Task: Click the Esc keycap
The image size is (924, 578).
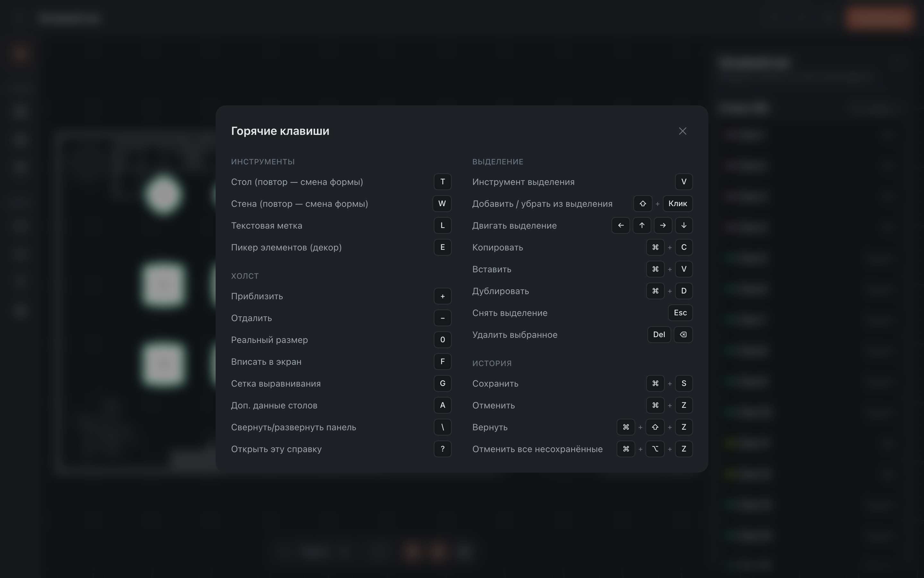Action: pyautogui.click(x=680, y=313)
